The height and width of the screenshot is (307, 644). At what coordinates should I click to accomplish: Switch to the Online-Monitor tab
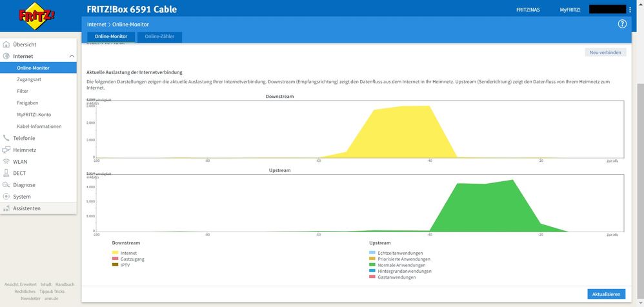tap(111, 37)
